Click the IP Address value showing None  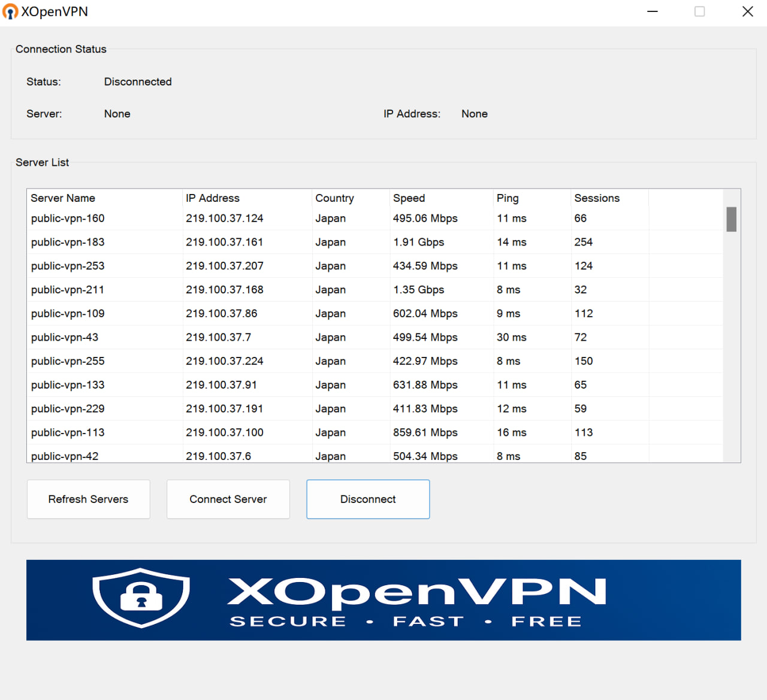tap(474, 113)
